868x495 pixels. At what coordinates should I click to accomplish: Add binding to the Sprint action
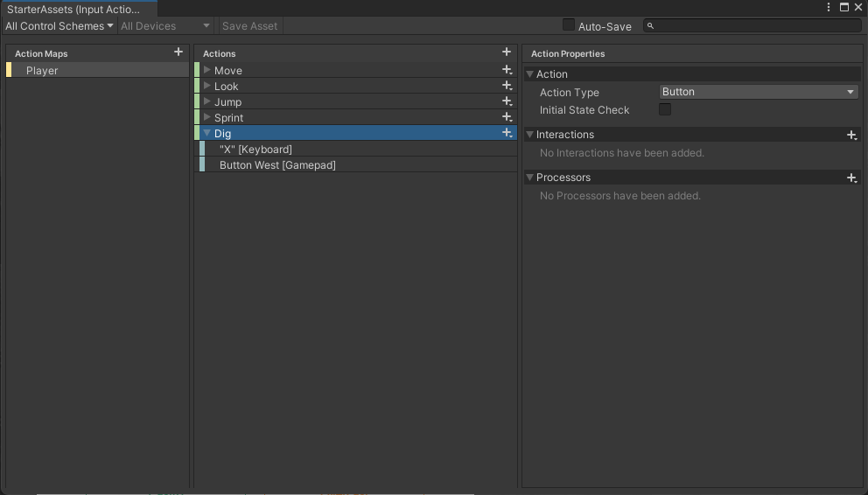[507, 117]
